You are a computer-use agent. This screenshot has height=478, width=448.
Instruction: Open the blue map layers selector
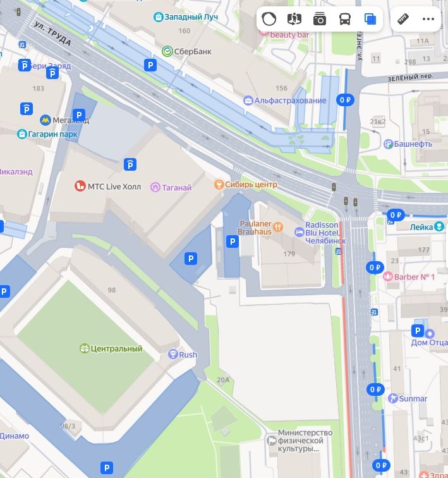pyautogui.click(x=370, y=19)
